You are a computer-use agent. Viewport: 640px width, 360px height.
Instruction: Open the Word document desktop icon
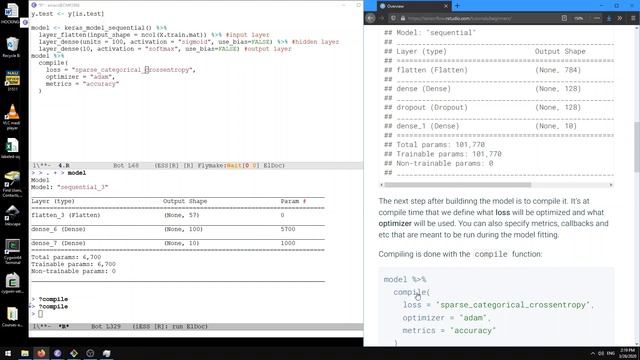coord(11,13)
